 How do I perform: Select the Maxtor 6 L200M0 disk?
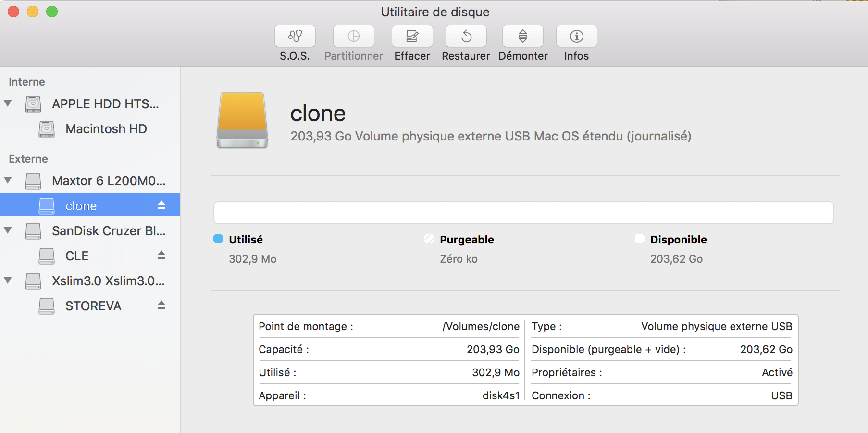[109, 181]
